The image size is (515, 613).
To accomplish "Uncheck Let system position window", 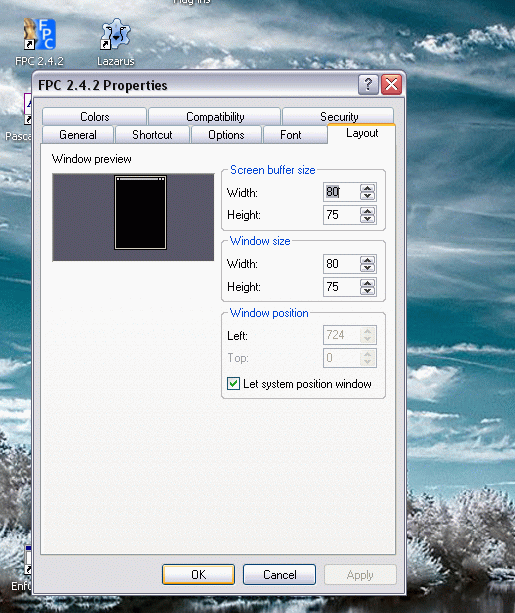I will [233, 384].
